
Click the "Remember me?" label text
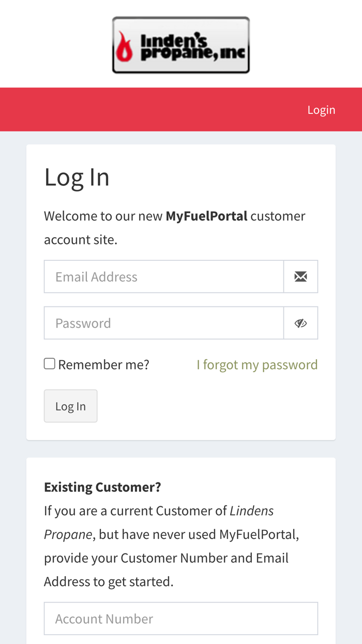(x=103, y=364)
